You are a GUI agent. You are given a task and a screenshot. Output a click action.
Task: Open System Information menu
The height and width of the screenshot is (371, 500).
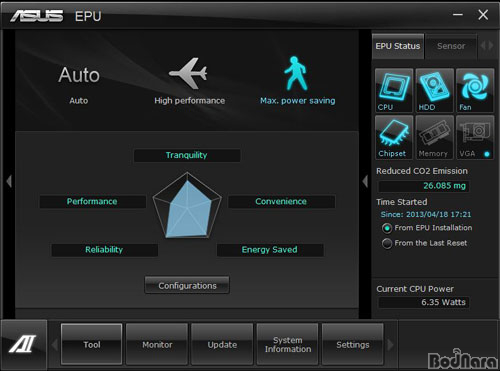(x=288, y=344)
